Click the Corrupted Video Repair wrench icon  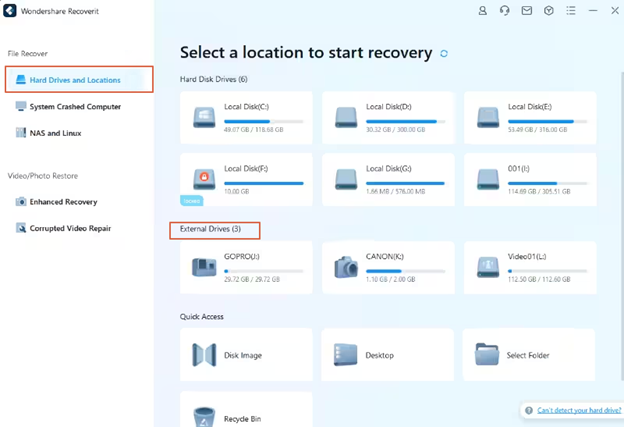tap(21, 228)
